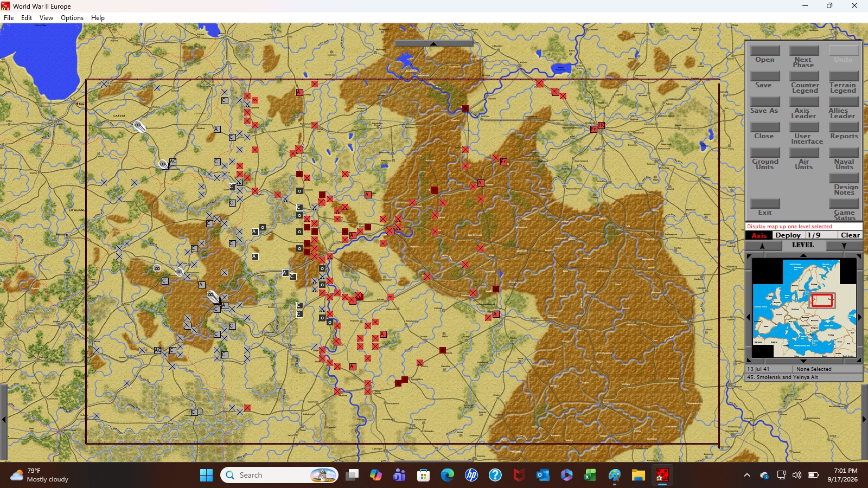Toggle Deploy mode
868x488 pixels.
[788, 235]
